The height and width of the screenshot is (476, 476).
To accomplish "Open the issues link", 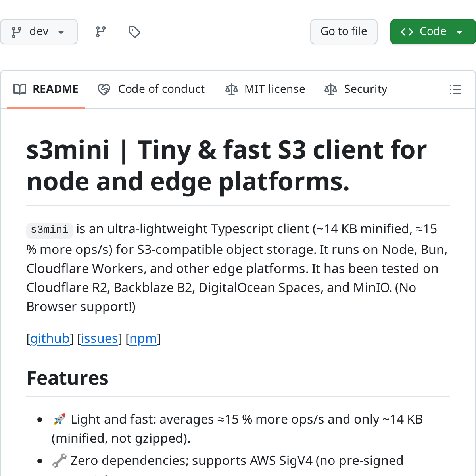I will pos(100,338).
